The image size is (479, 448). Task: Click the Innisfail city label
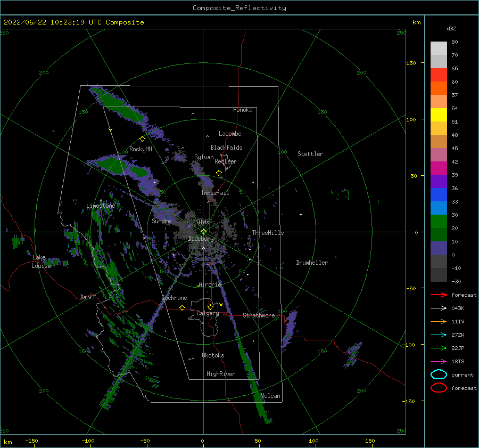point(215,193)
